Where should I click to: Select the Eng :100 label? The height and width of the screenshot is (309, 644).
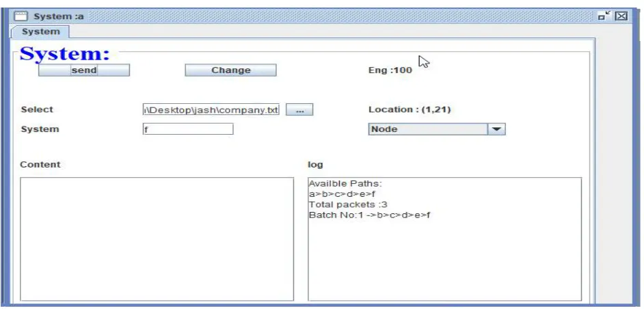390,70
